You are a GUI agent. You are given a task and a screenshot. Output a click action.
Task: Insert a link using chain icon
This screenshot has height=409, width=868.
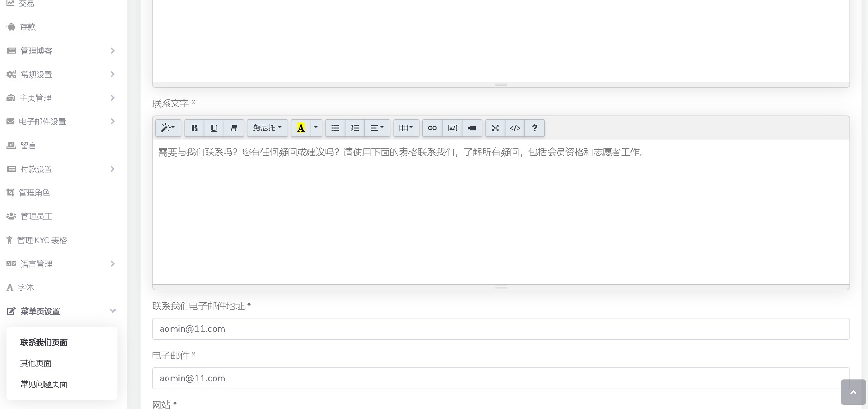[432, 128]
